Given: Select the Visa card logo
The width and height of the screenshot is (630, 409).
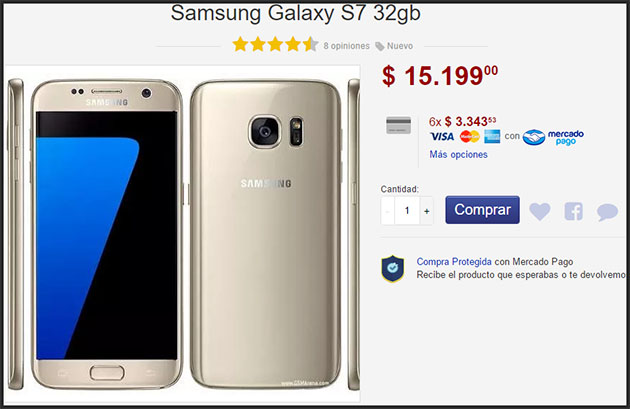Looking at the screenshot, I should (442, 137).
